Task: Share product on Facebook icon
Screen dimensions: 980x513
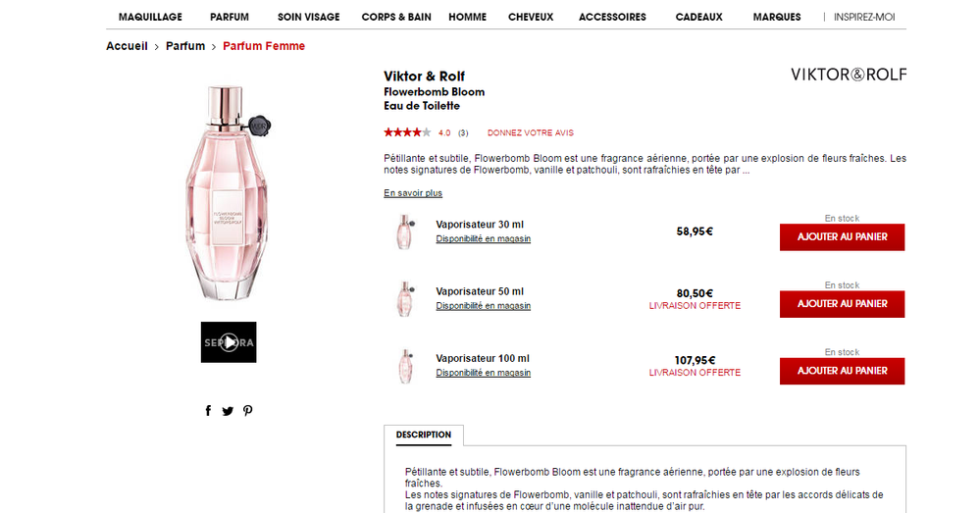Action: (208, 411)
